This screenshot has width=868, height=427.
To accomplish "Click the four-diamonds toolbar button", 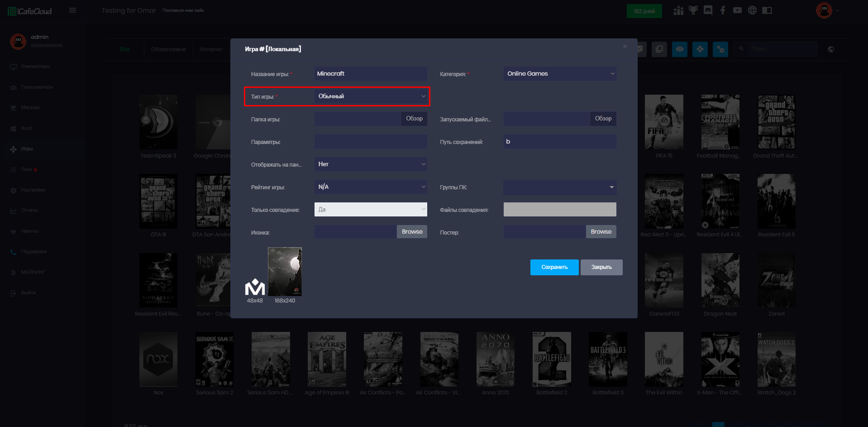I will coord(700,49).
